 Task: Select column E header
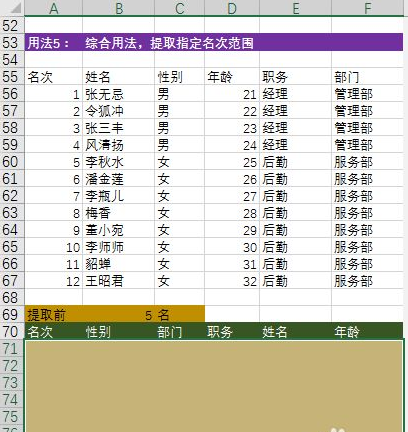[x=296, y=8]
